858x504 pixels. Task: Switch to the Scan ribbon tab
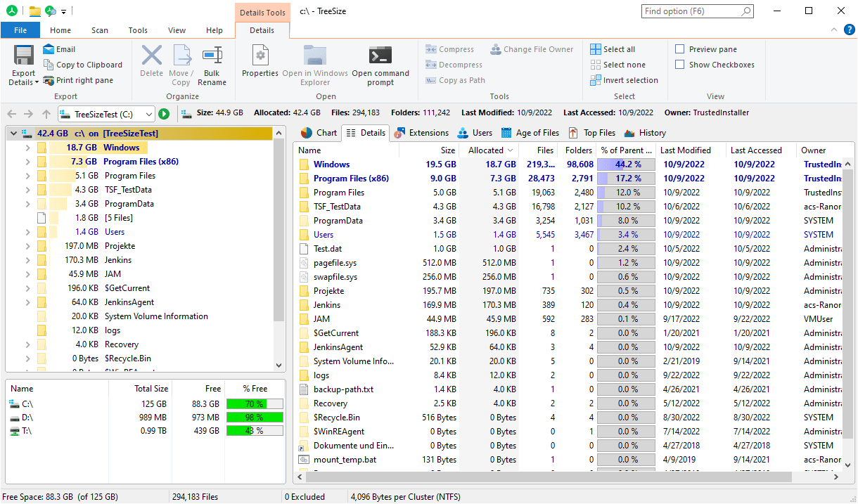[100, 30]
